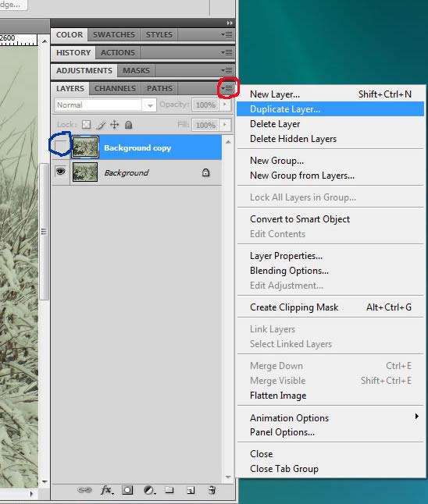Viewport: 428px width, 504px height.
Task: Choose Close in the layers menu
Action: point(330,453)
